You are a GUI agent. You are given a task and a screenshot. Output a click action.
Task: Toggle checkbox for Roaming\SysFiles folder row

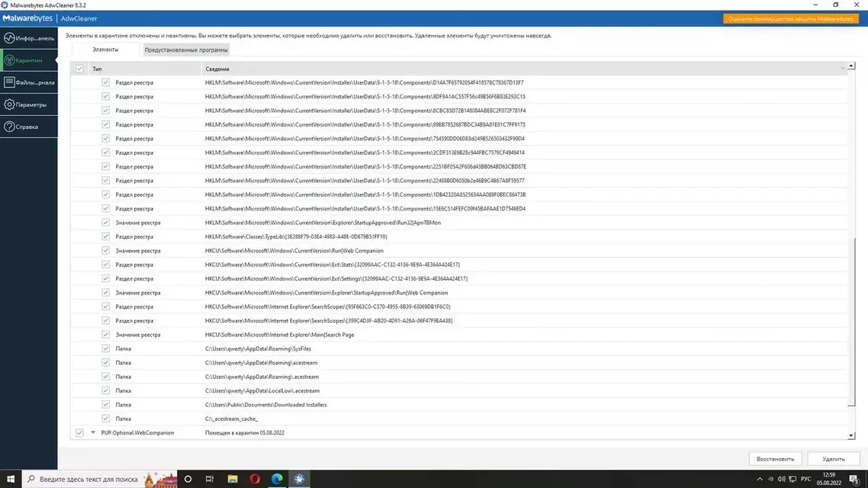[106, 348]
